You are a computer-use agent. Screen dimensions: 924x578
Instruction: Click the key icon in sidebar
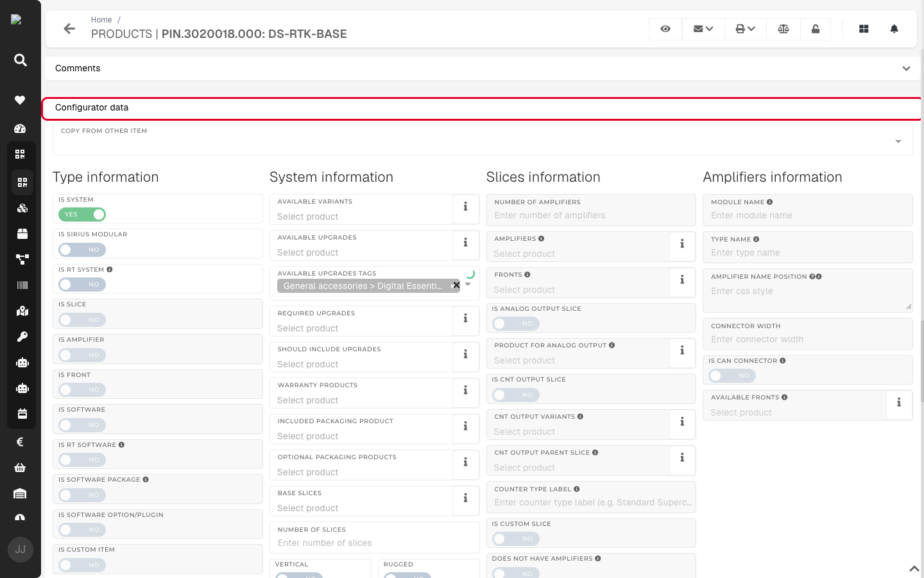[x=22, y=337]
